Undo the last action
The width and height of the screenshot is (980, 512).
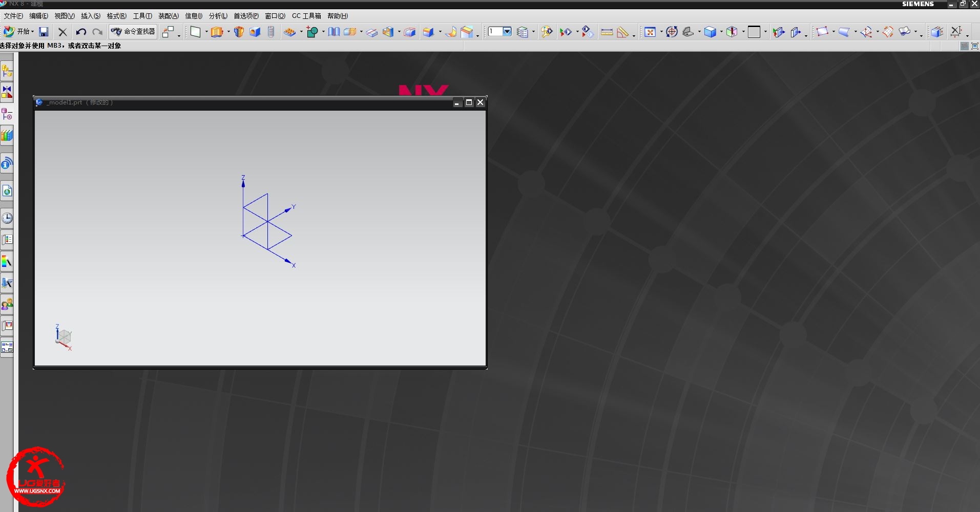click(81, 32)
